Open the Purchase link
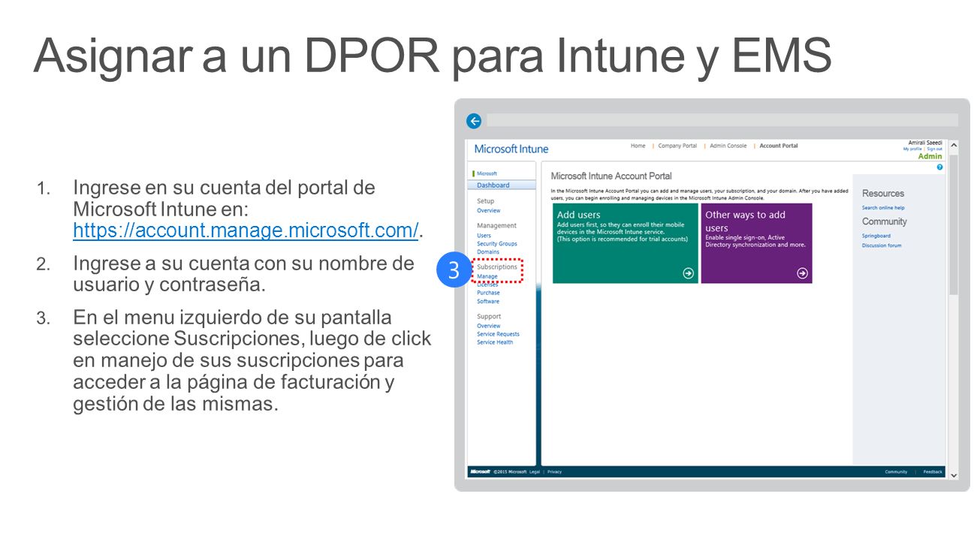The height and width of the screenshot is (551, 980). pos(488,293)
